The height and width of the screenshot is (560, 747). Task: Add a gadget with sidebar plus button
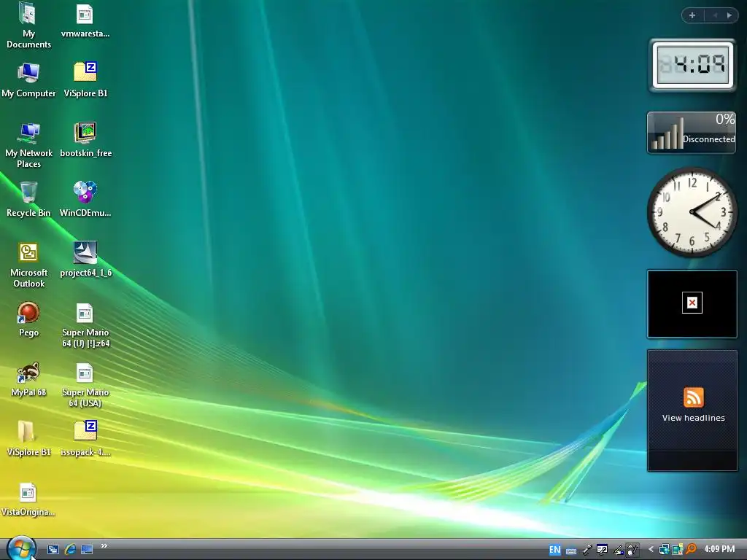click(692, 15)
